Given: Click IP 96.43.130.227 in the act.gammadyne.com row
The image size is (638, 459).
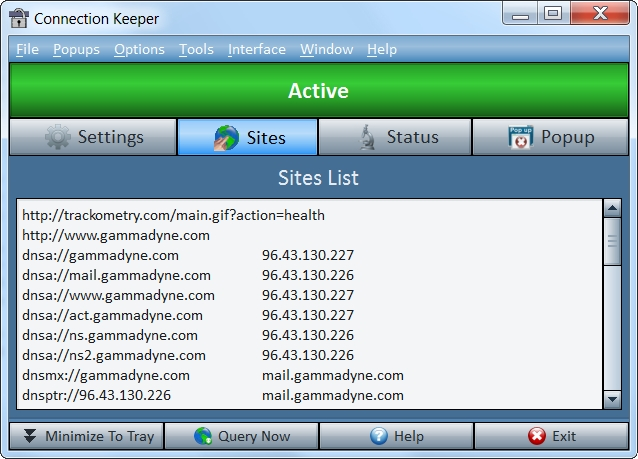Looking at the screenshot, I should click(308, 315).
